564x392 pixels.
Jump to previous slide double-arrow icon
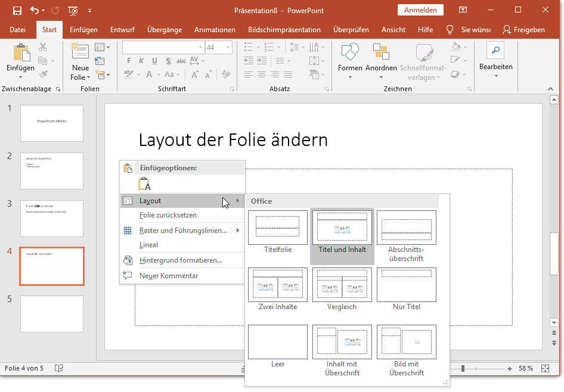(554, 333)
